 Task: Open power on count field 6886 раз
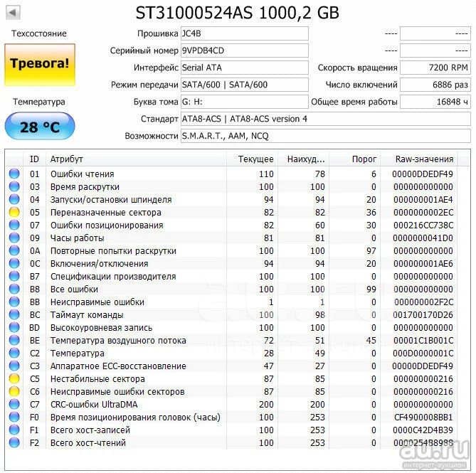coord(435,85)
